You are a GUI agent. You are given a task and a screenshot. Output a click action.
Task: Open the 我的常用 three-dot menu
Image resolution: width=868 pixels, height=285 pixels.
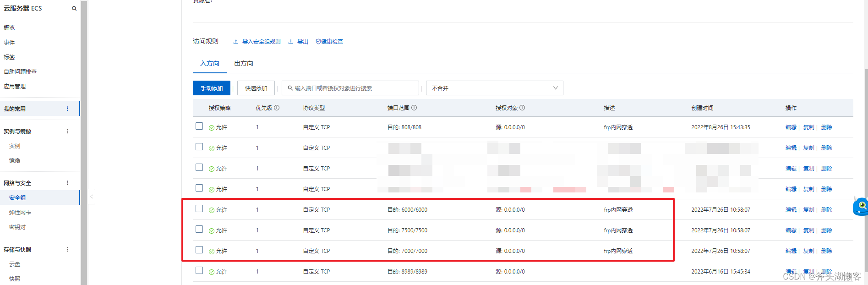click(67, 109)
